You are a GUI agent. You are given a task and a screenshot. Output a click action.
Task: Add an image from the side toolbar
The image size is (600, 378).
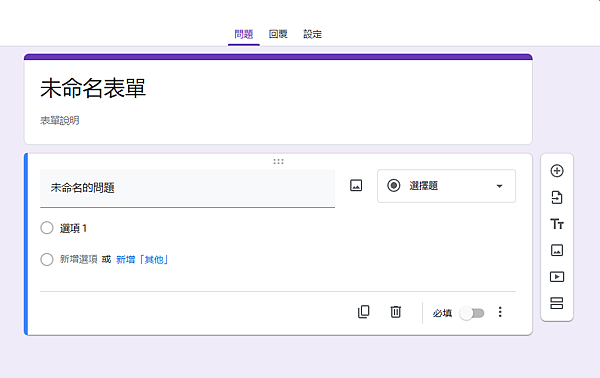(557, 250)
